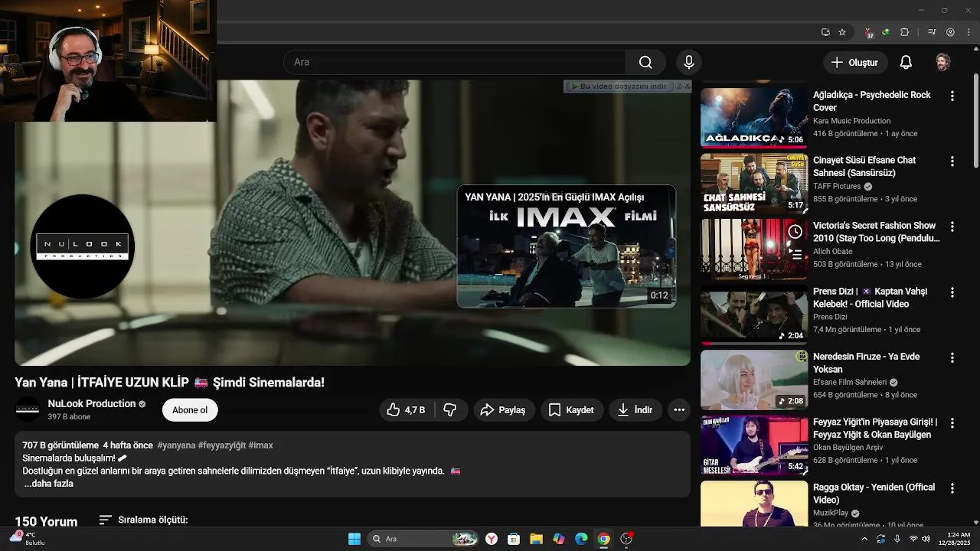The width and height of the screenshot is (980, 551).
Task: Switch to Chrome in the taskbar
Action: pos(603,539)
